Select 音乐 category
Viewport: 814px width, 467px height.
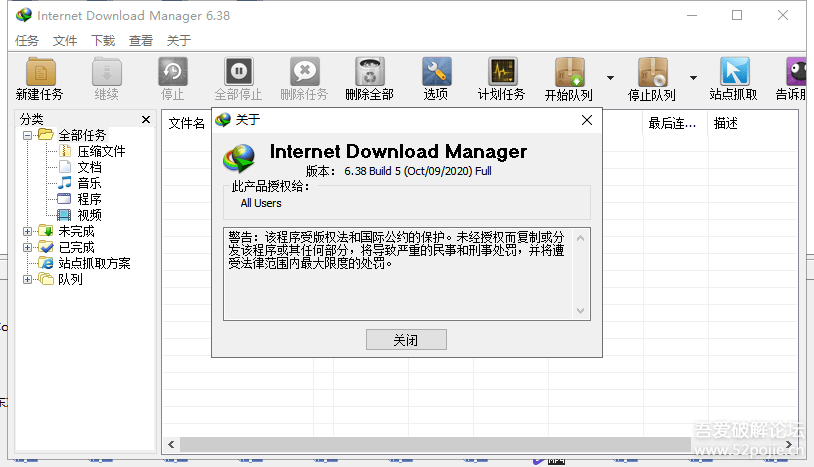[x=89, y=183]
